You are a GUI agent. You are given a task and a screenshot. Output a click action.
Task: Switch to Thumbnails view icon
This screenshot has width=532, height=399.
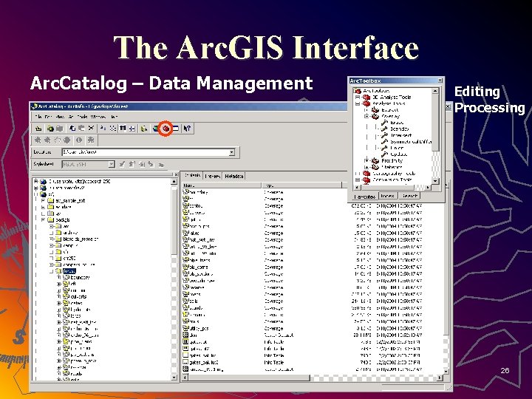(x=132, y=129)
